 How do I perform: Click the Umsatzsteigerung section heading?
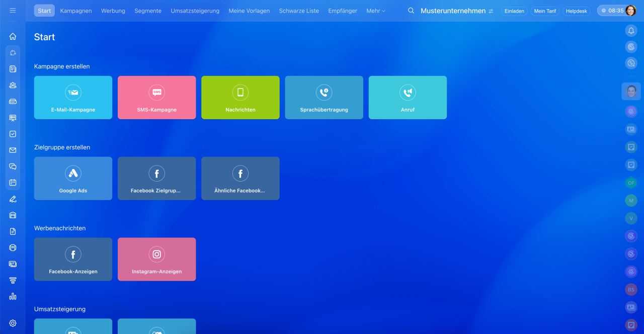[x=60, y=309]
